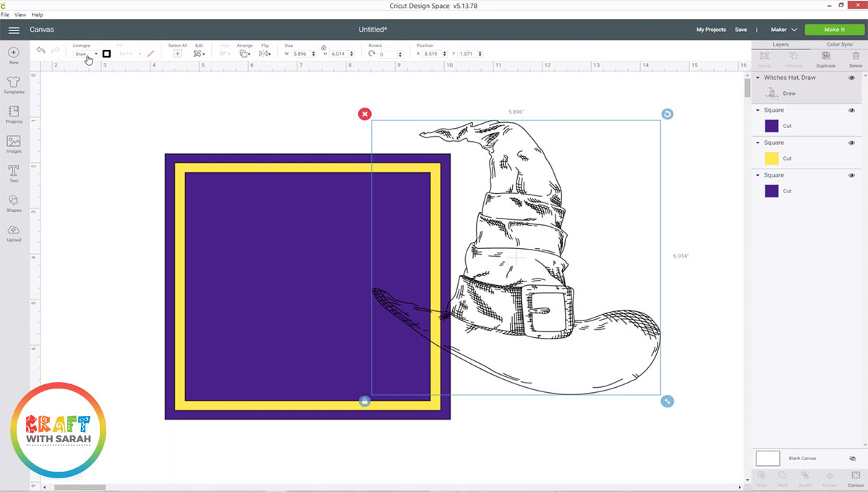
Task: Open the Templates panel
Action: pyautogui.click(x=14, y=83)
